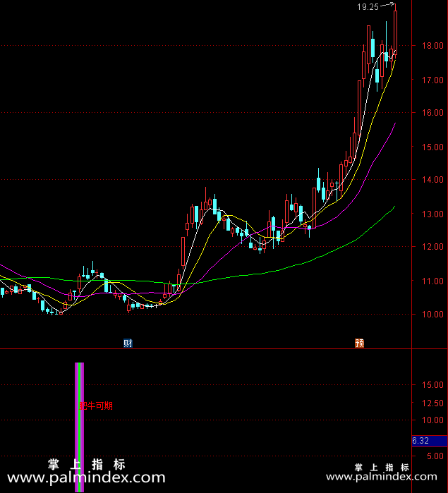Click the 19.25 high price label
Image resolution: width=448 pixels, height=493 pixels.
(x=368, y=7)
